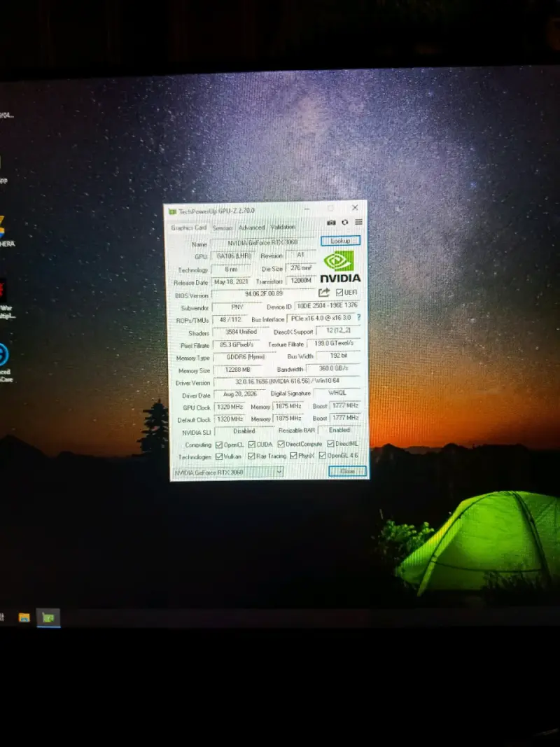Click the NVIDIA logo in GPU-Z

point(339,267)
